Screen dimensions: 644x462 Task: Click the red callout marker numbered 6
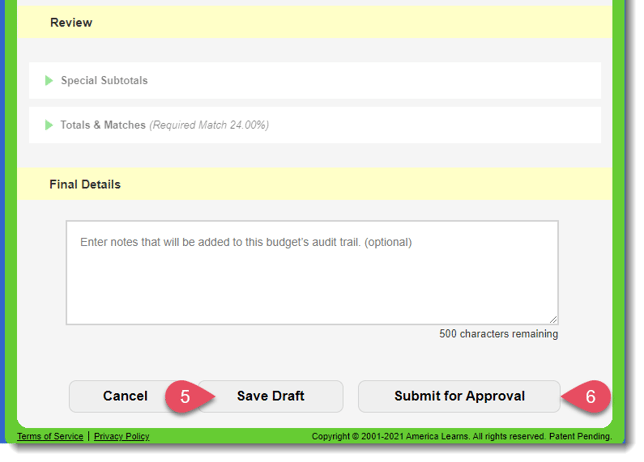coord(588,396)
